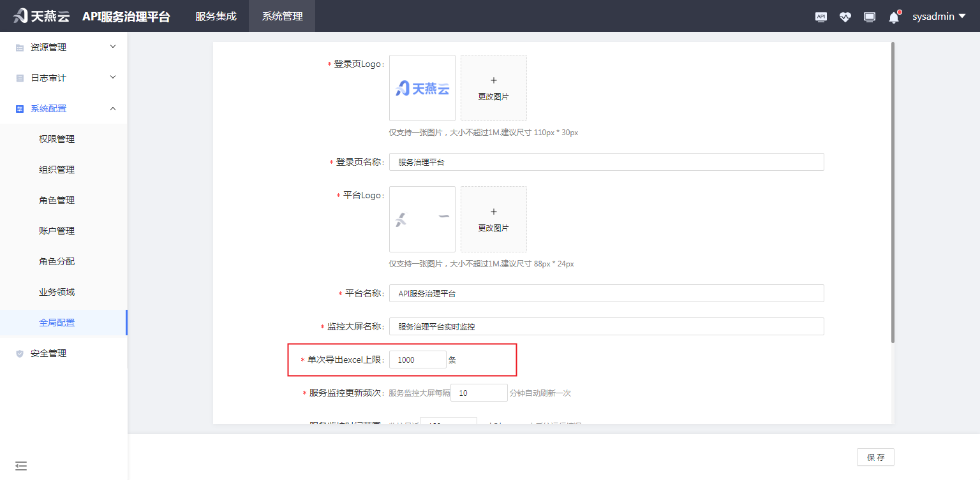Open the sysadmin user dropdown

939,17
